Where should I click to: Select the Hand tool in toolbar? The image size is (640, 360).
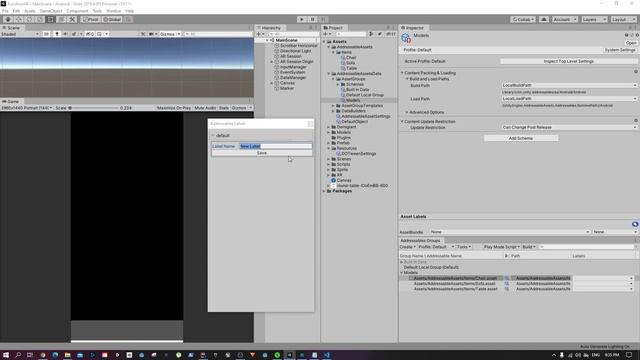(x=8, y=20)
